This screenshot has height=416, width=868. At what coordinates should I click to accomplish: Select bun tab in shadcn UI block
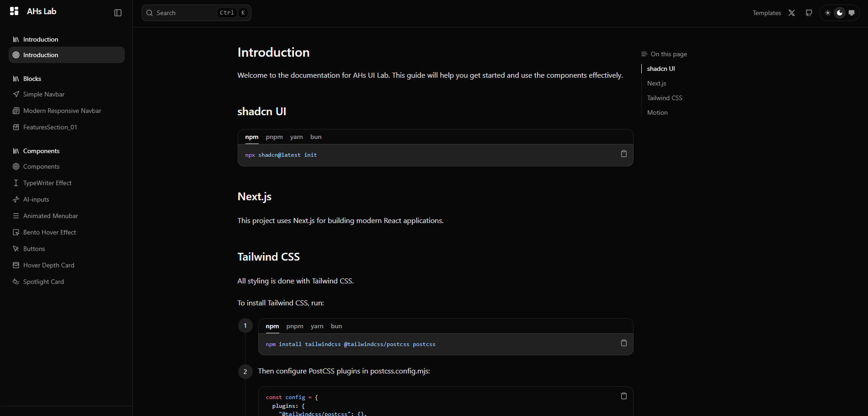[316, 137]
